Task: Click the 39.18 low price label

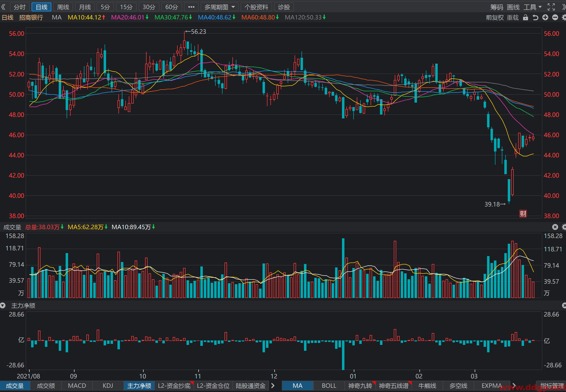Action: [492, 204]
